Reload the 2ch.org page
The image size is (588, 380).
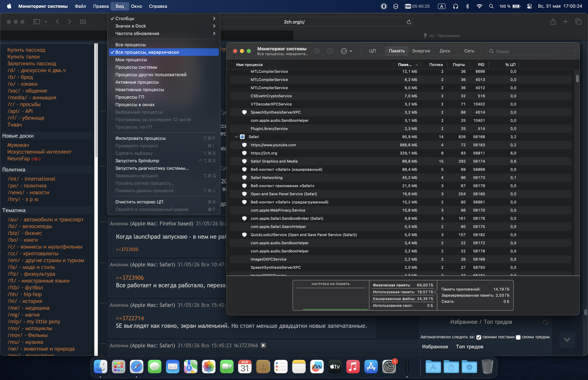[409, 22]
